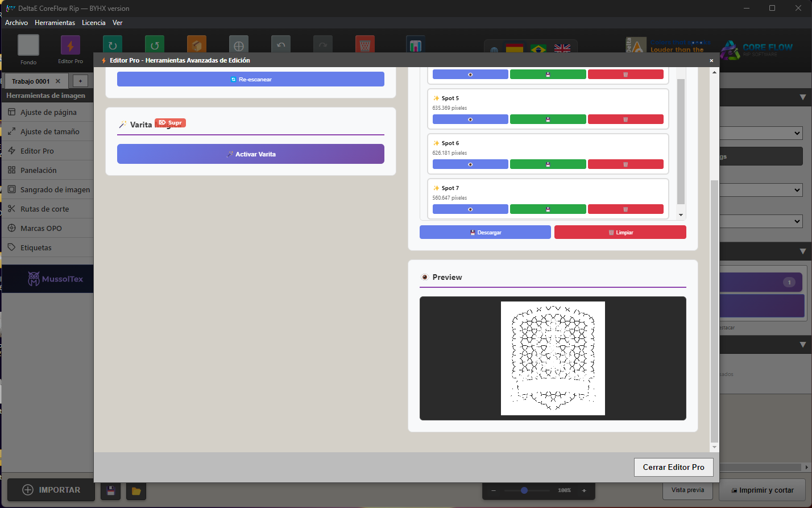The height and width of the screenshot is (508, 812).
Task: Click the redo arrow toolbar icon
Action: coord(323,44)
